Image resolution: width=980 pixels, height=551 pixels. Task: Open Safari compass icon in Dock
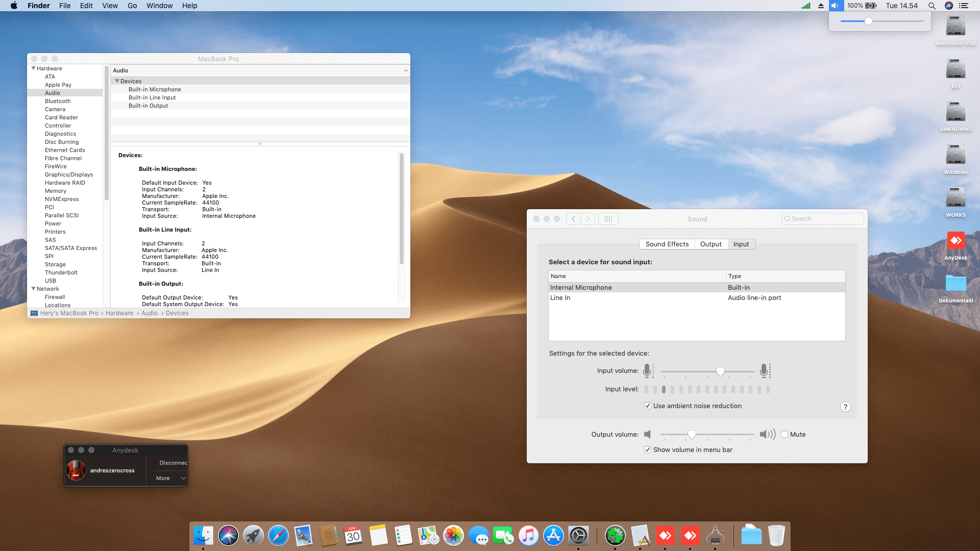click(278, 536)
